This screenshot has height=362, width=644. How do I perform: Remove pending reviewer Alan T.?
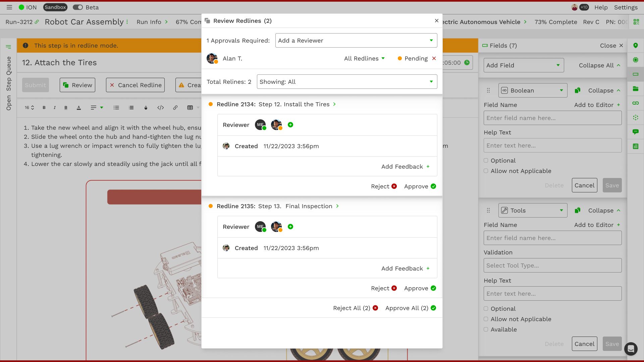coord(434,58)
